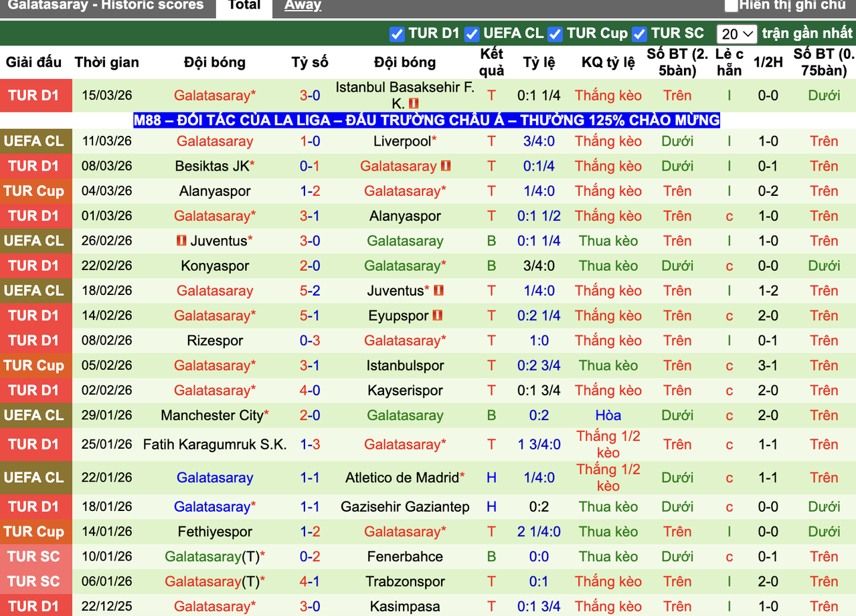Open the Besiktas JK team link
This screenshot has height=616, width=856.
(x=211, y=166)
